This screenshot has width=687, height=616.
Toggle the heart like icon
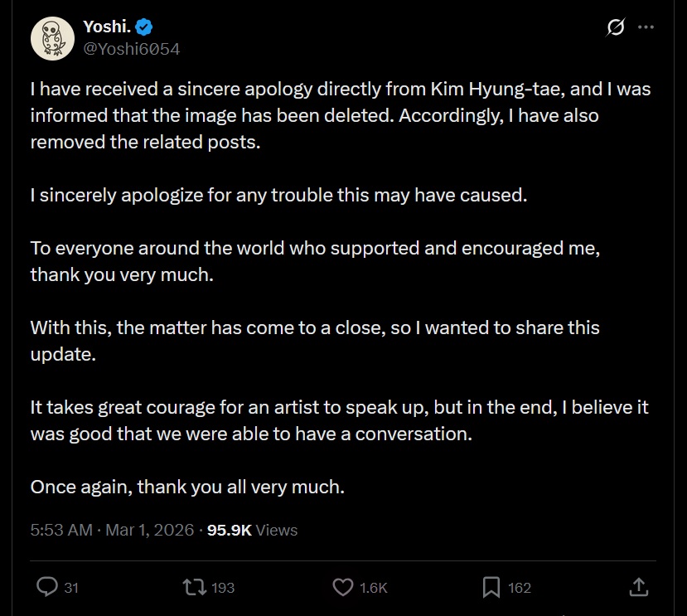click(x=342, y=587)
